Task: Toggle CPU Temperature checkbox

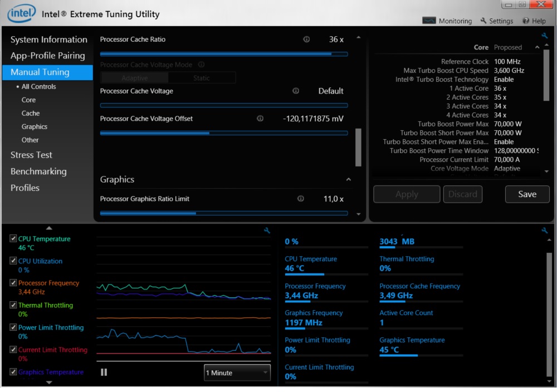Action: 13,238
